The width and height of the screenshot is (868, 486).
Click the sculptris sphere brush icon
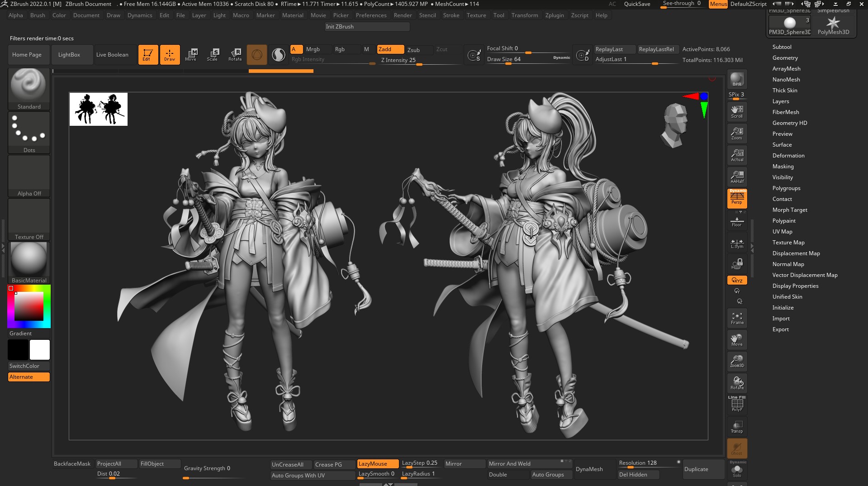pyautogui.click(x=257, y=55)
